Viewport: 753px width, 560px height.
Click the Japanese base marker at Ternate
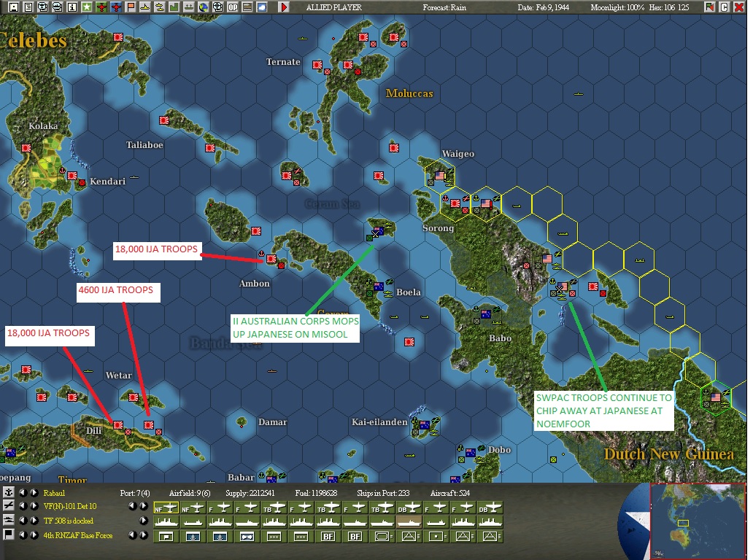tap(317, 65)
